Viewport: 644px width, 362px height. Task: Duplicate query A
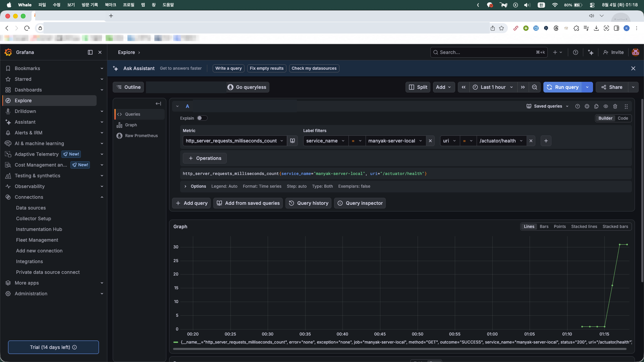point(596,106)
